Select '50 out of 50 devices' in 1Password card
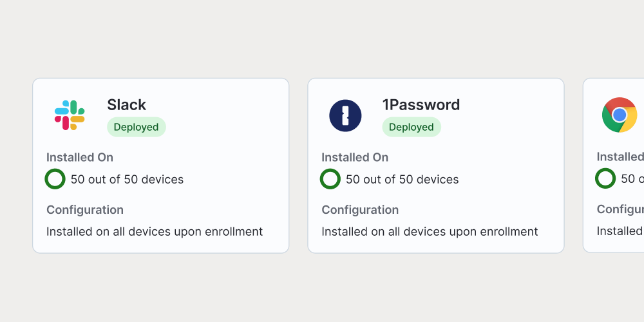The width and height of the screenshot is (644, 322). [402, 180]
